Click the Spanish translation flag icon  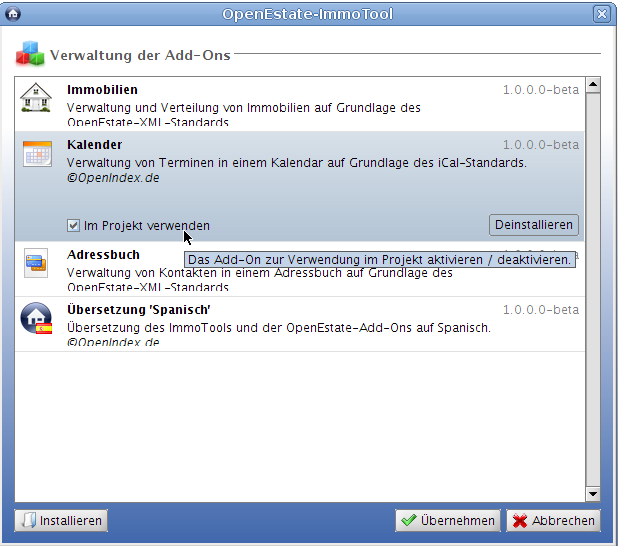click(x=37, y=319)
